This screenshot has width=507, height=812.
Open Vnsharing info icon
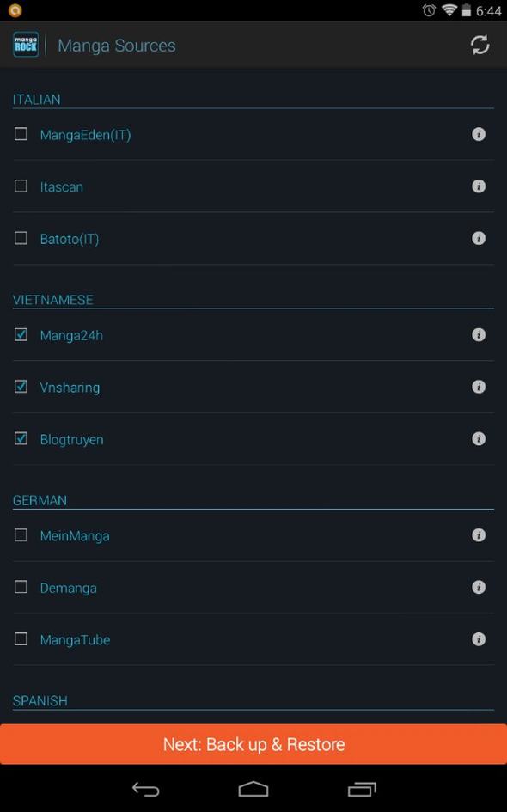pos(479,387)
